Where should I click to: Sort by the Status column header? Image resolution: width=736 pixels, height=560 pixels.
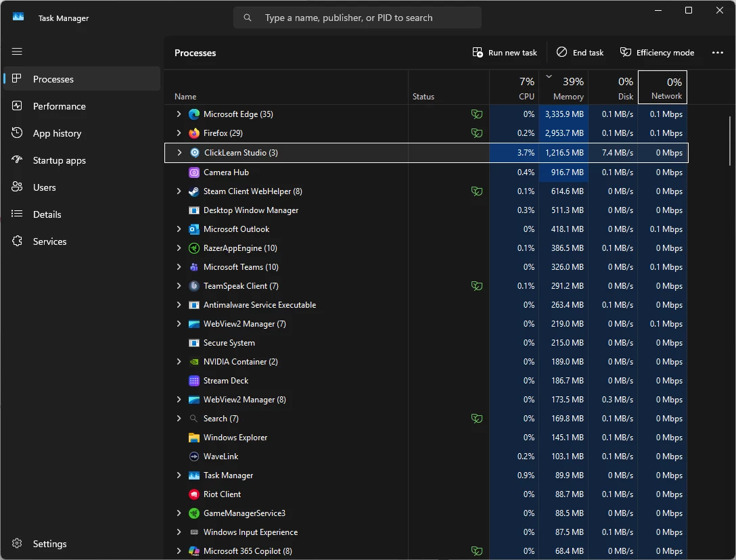coord(448,88)
